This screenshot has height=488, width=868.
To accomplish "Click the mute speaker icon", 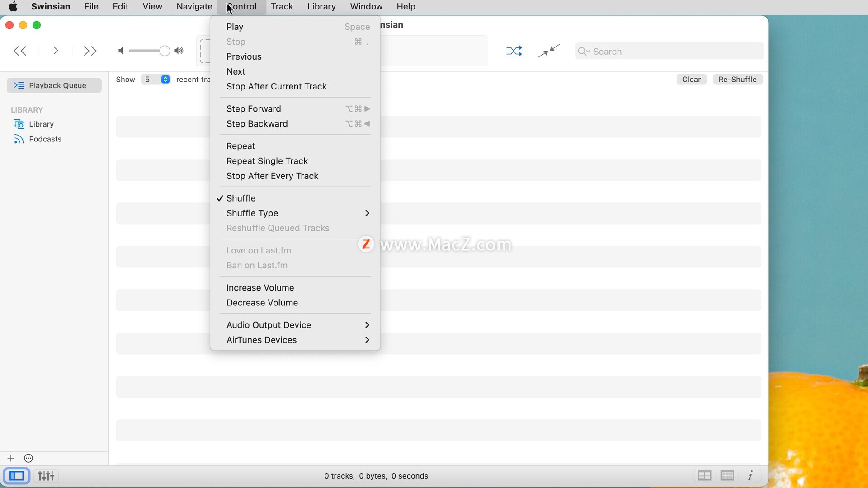I will click(120, 51).
